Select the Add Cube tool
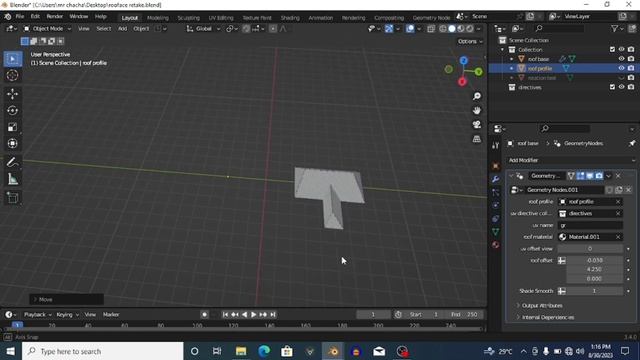This screenshot has width=640, height=360. [13, 198]
